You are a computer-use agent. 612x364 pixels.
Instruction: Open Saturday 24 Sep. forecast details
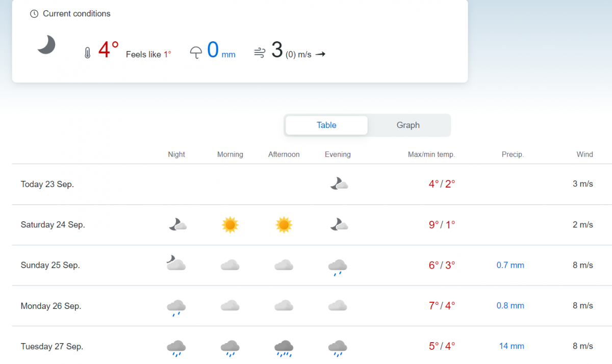[53, 225]
